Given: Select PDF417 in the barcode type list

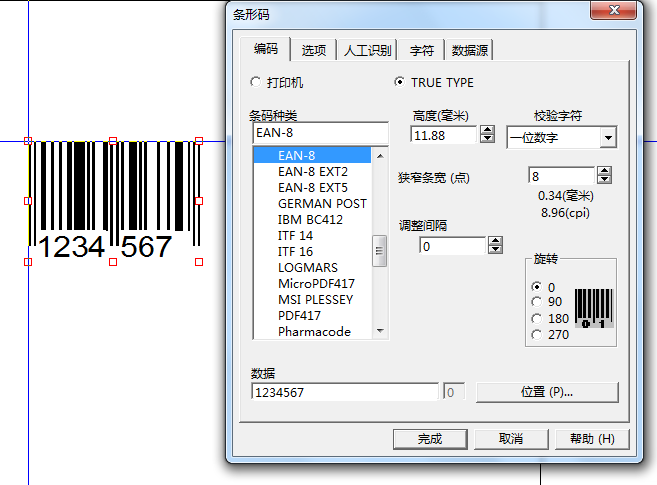Looking at the screenshot, I should coord(300,315).
